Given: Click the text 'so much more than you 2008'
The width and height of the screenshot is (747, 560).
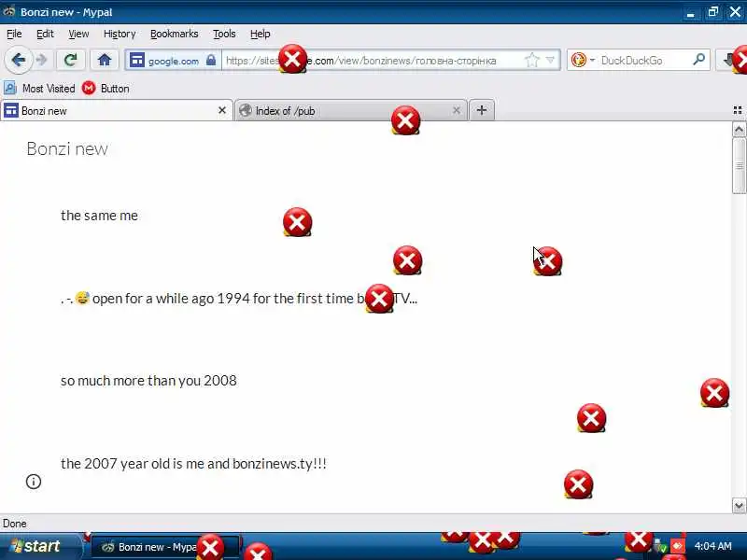Looking at the screenshot, I should coord(148,381).
